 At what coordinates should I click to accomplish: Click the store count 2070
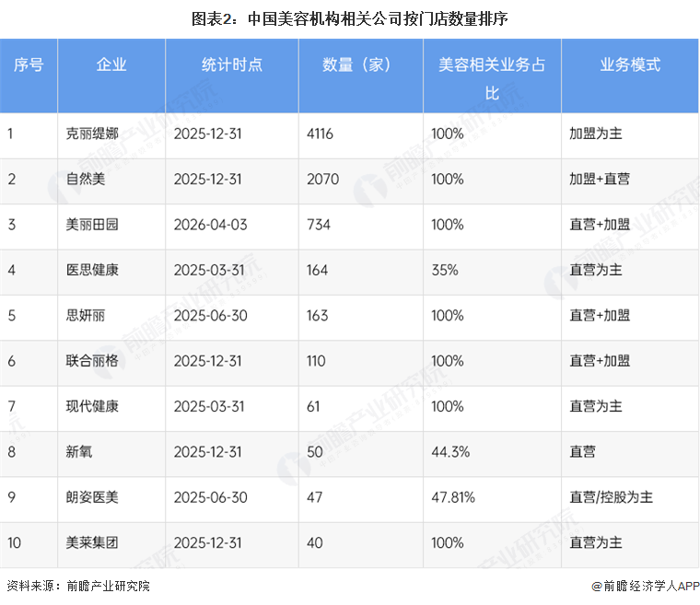pyautogui.click(x=322, y=179)
